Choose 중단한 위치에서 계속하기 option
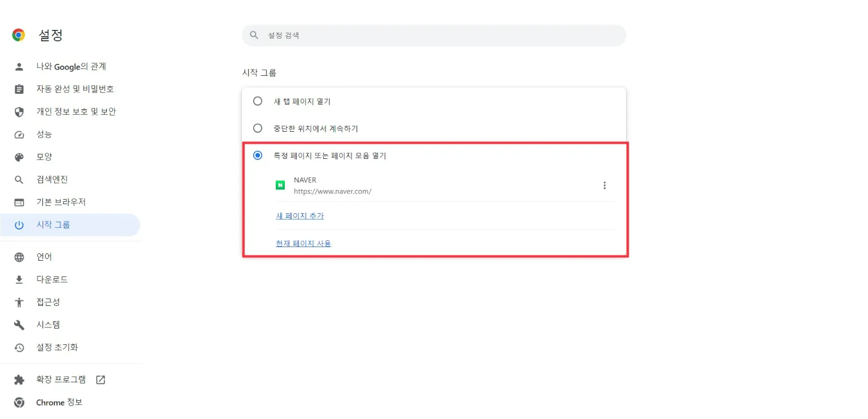 [x=258, y=128]
